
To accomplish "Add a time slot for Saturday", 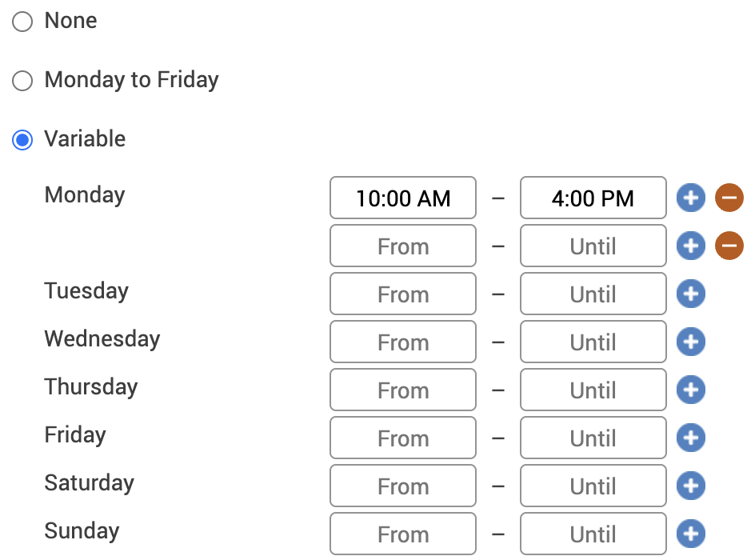I will (691, 486).
